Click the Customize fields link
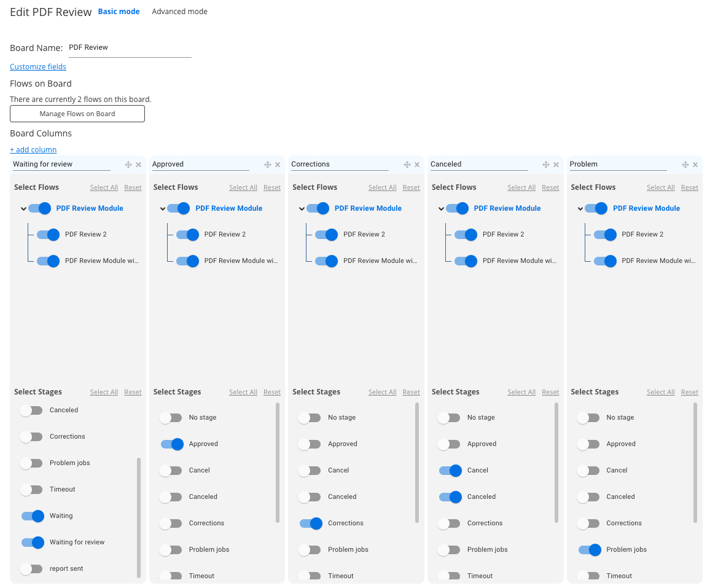The image size is (710, 588). pos(38,67)
